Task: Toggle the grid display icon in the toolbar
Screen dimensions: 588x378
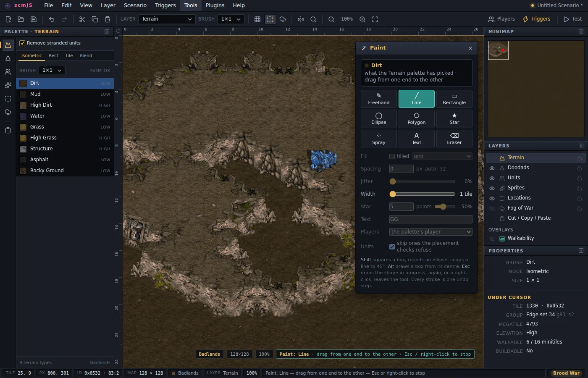Action: coord(257,19)
